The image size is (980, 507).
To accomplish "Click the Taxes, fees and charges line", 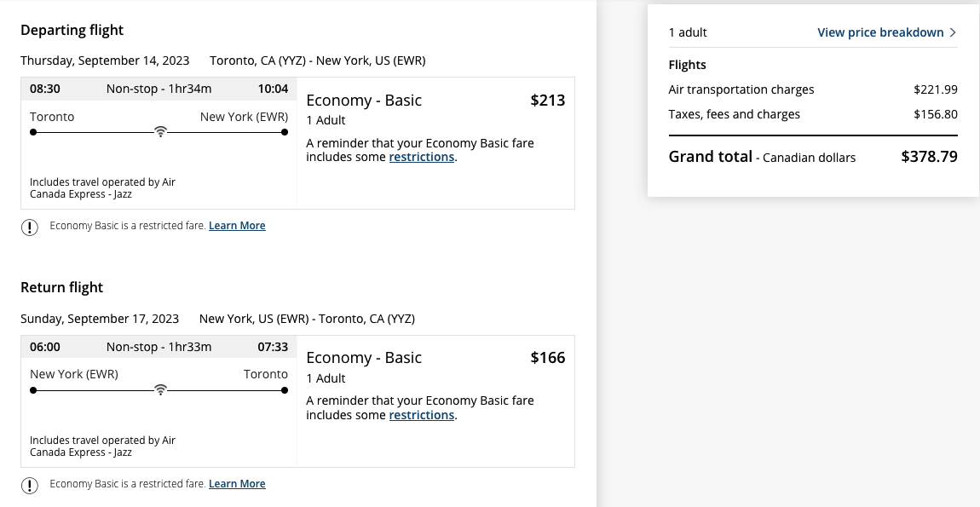I will (812, 114).
